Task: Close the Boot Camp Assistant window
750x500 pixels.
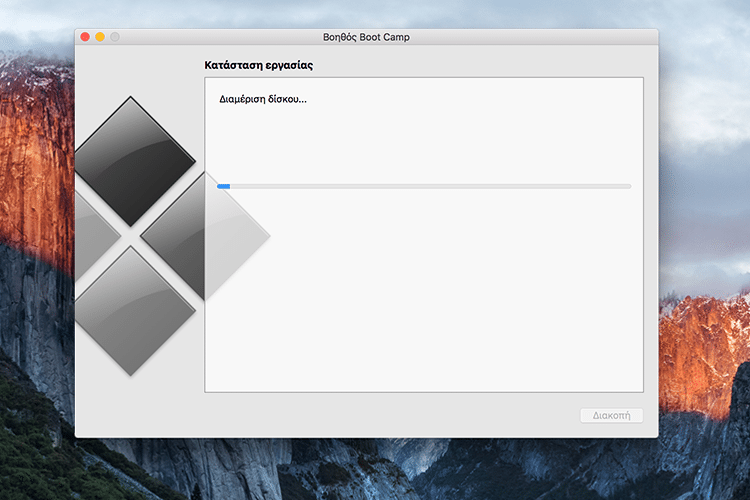Action: 85,37
